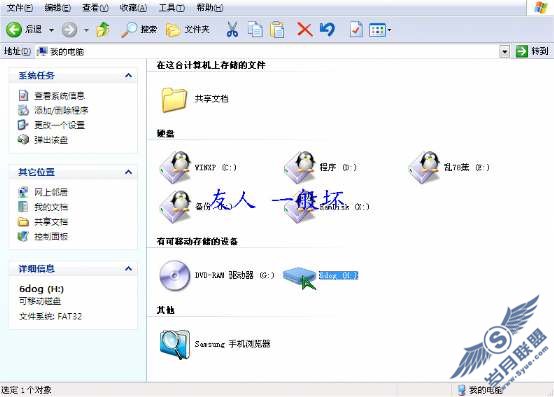Screen dimensions: 554x397
Task: Click 更改一个设置 link
Action: (59, 125)
